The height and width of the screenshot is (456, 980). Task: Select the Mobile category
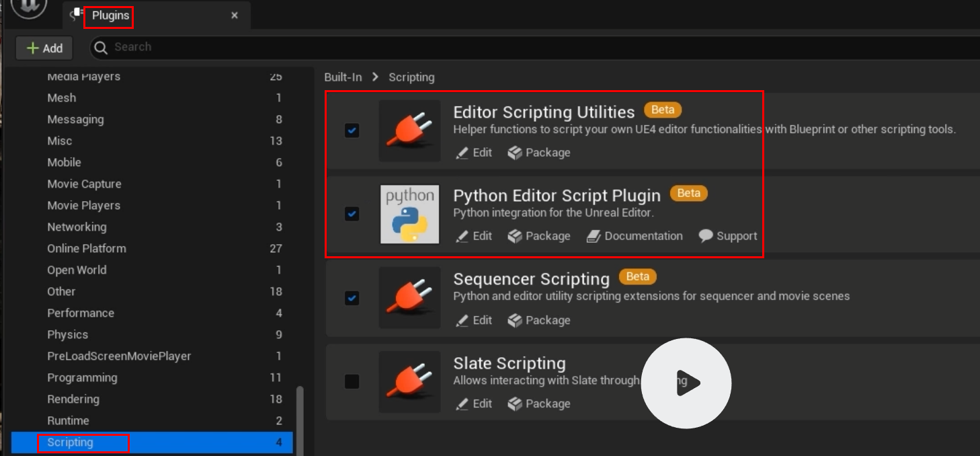tap(152, 163)
